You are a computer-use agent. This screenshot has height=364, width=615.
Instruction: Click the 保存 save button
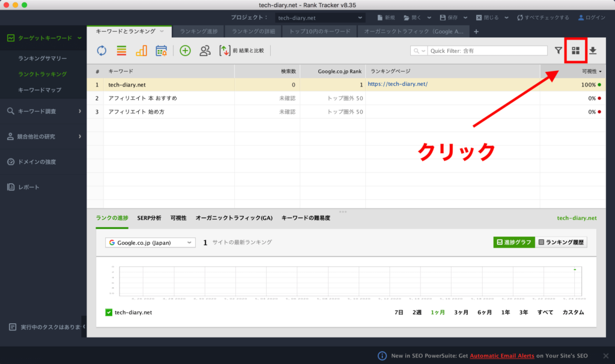(449, 17)
